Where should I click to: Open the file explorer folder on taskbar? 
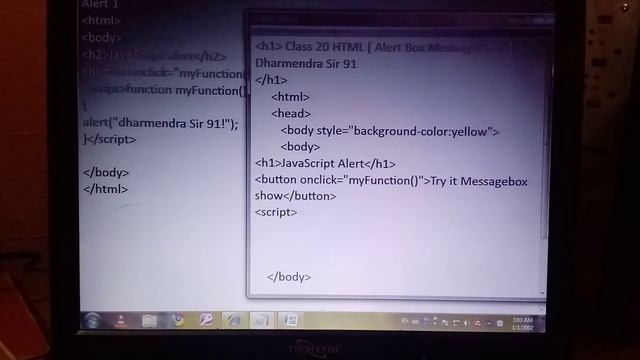pos(149,321)
